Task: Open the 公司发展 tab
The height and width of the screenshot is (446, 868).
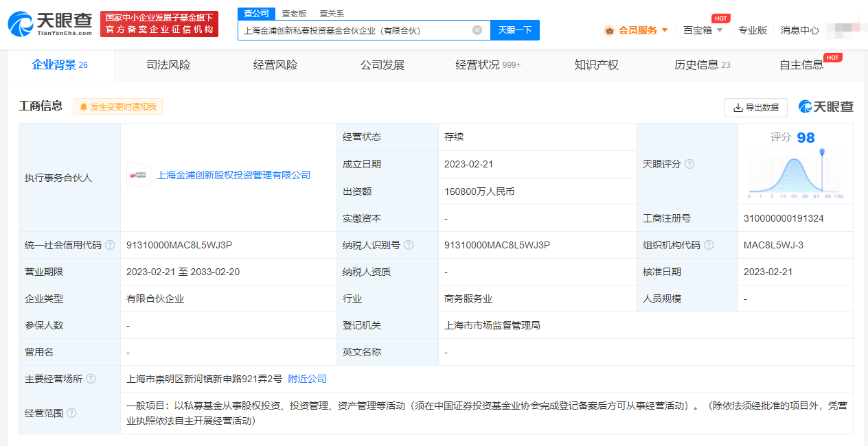Action: (382, 65)
